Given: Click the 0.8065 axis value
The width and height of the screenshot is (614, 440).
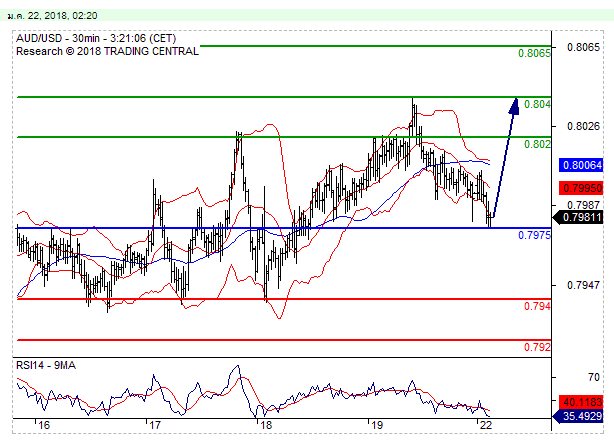Looking at the screenshot, I should click(583, 47).
